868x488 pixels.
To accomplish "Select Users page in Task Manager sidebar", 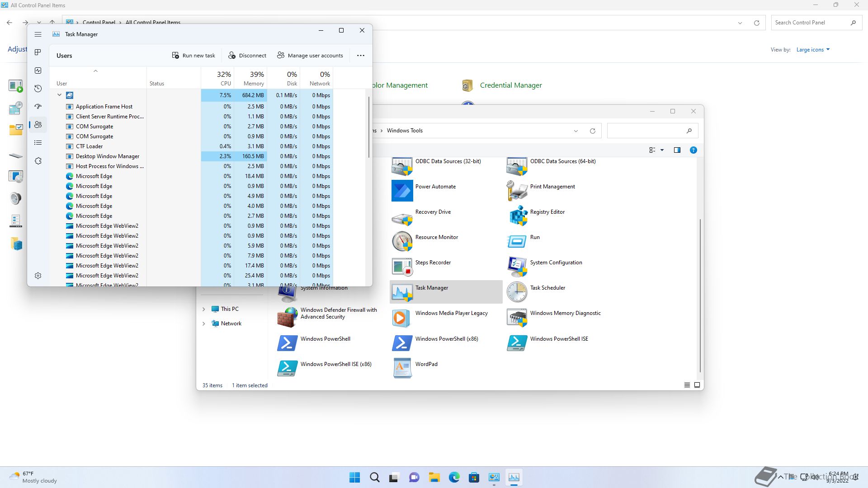I will (38, 125).
